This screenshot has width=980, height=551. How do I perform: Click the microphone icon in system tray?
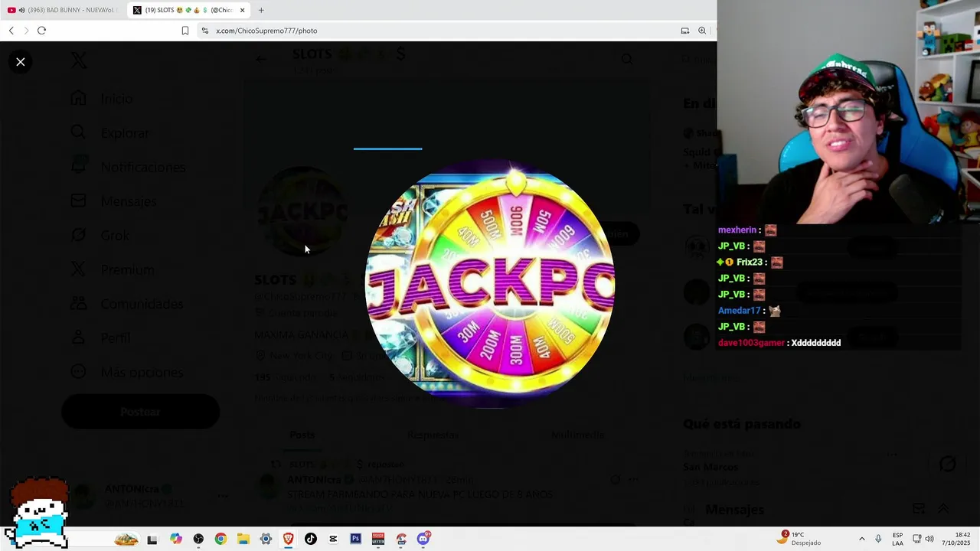[878, 540]
